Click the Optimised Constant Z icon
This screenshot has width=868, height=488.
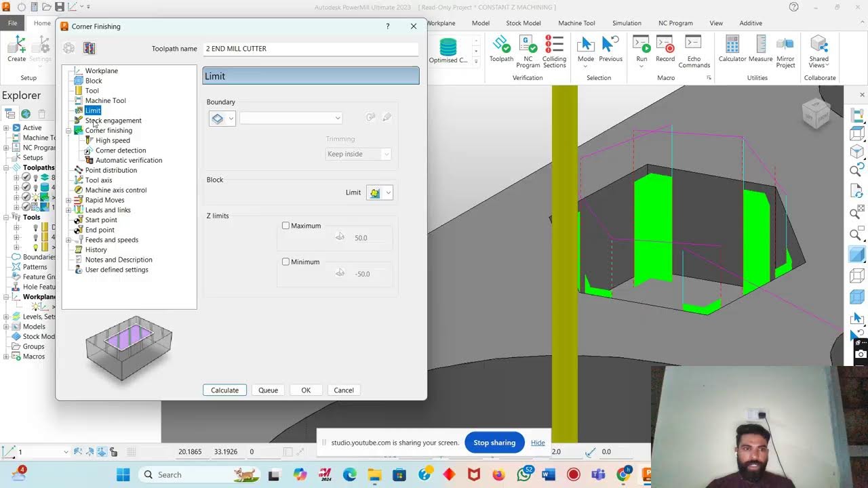[x=448, y=51]
